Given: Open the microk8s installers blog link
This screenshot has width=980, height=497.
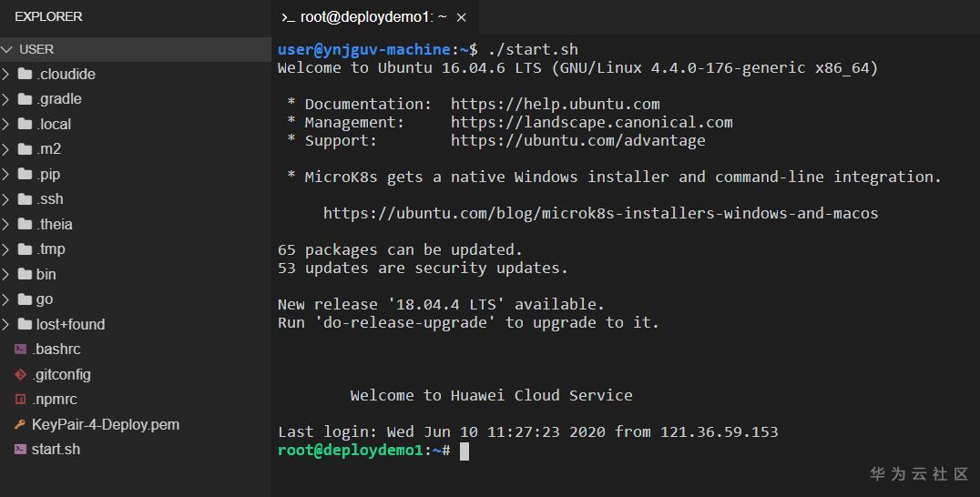Looking at the screenshot, I should click(600, 213).
